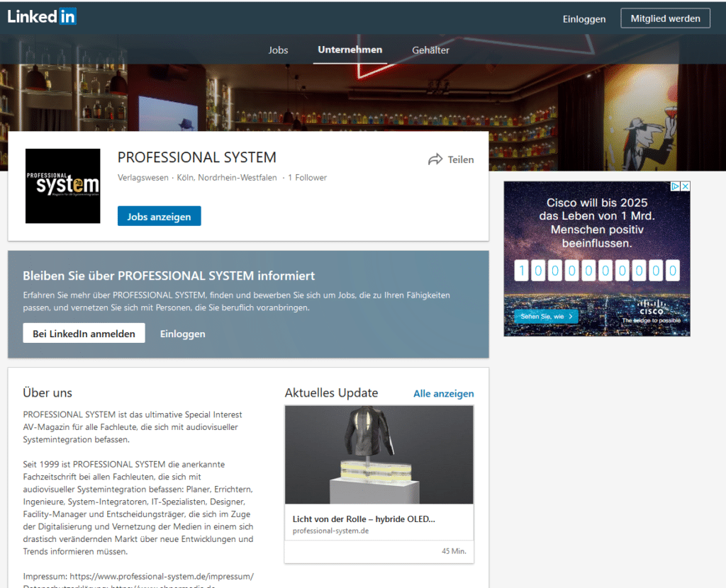This screenshot has height=588, width=726.
Task: Open the OLED jacket article thumbnail
Action: [379, 455]
